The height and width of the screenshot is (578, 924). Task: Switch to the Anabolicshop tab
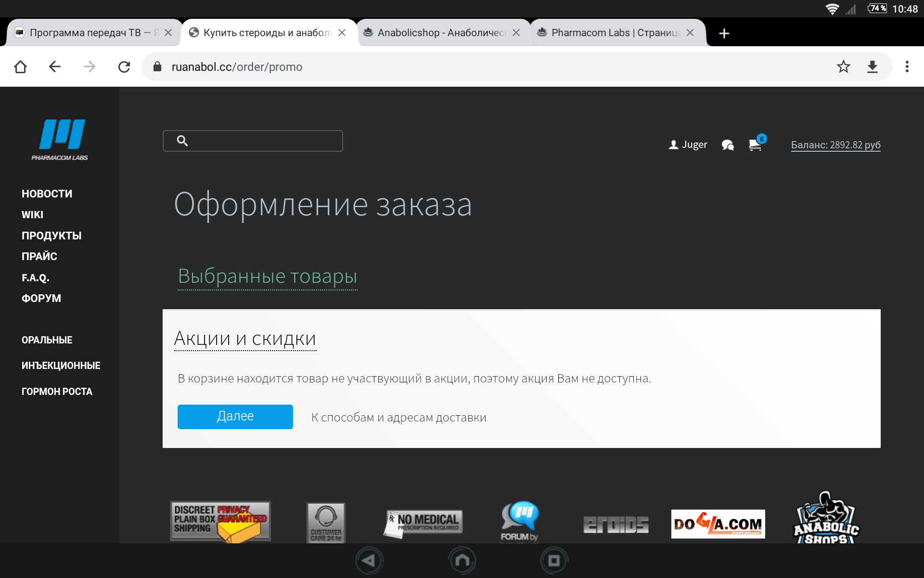click(440, 33)
